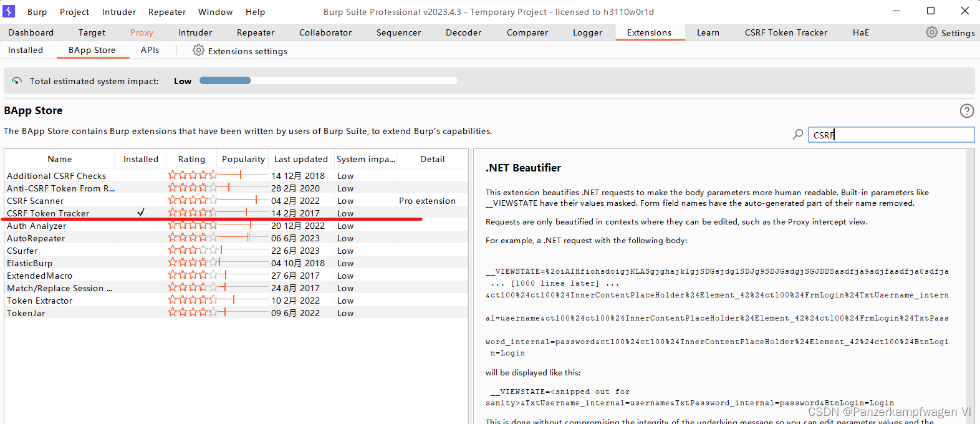Sort by the System impact column header
980x424 pixels.
365,159
